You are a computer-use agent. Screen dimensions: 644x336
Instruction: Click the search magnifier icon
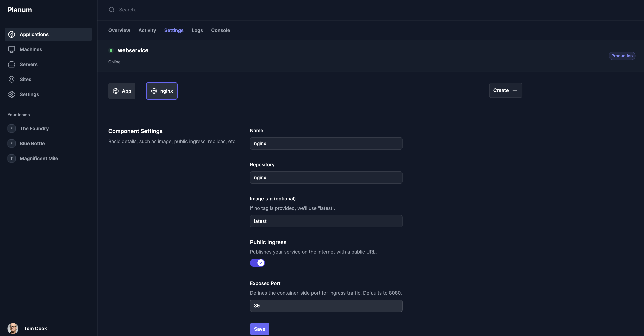pyautogui.click(x=112, y=10)
